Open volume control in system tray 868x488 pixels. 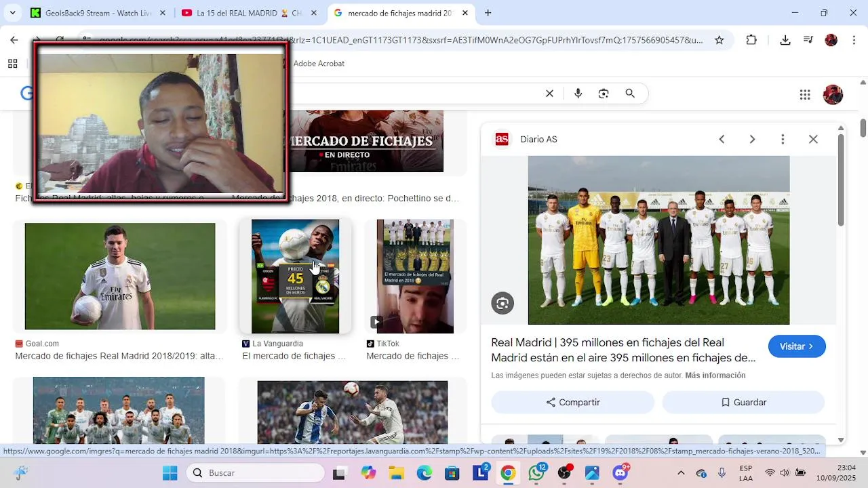click(x=785, y=473)
